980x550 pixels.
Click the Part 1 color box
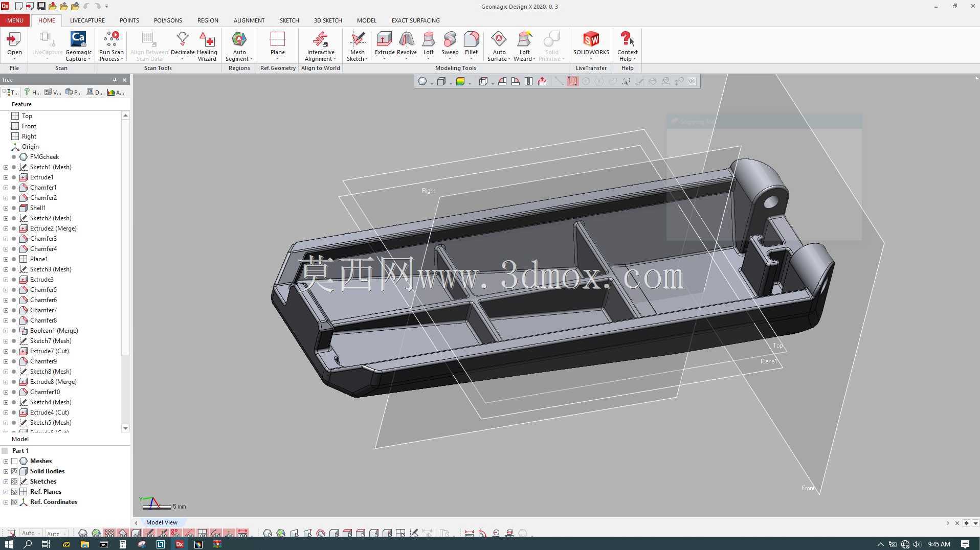tap(5, 451)
